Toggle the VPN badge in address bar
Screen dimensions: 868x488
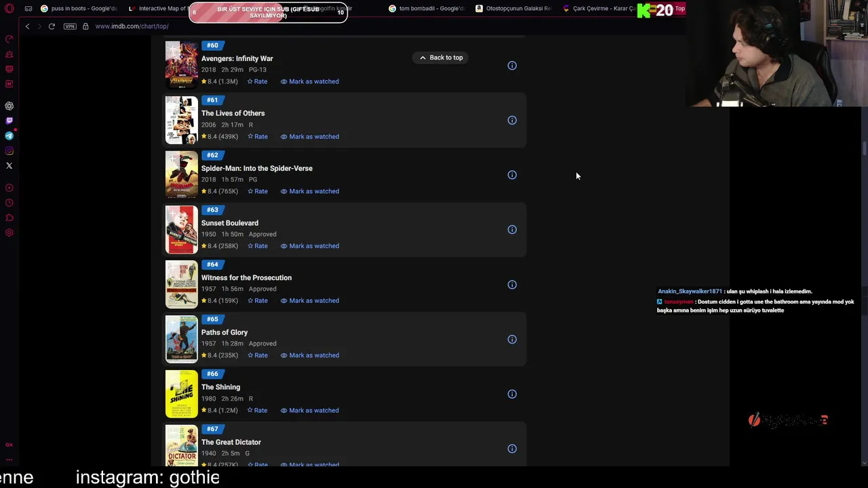70,26
